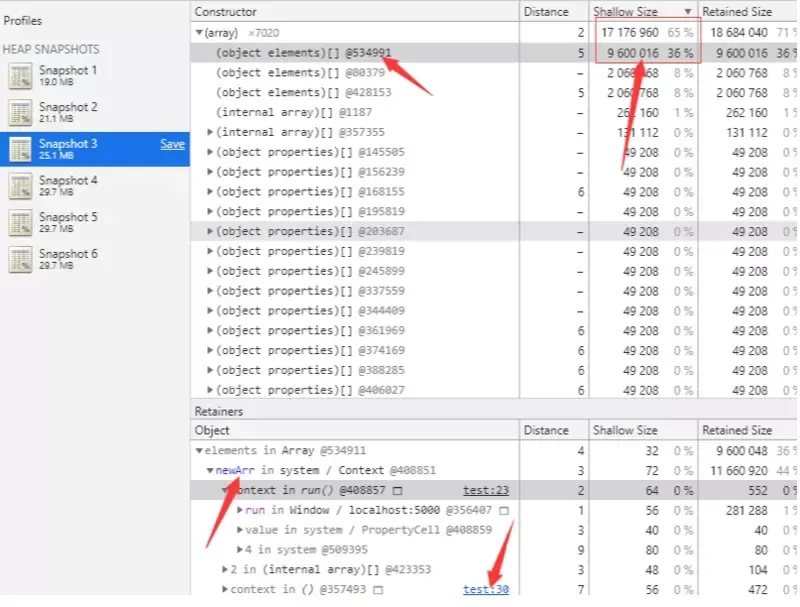800x607 pixels.
Task: Expand run in Window retainer node
Action: (x=239, y=511)
